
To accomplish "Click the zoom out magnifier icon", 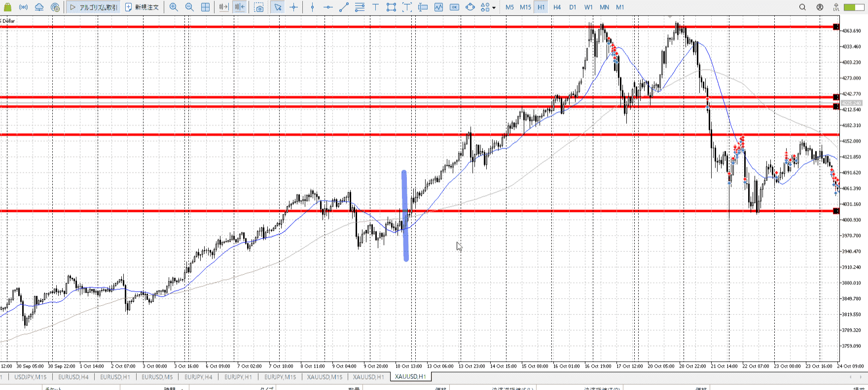I will pos(189,7).
